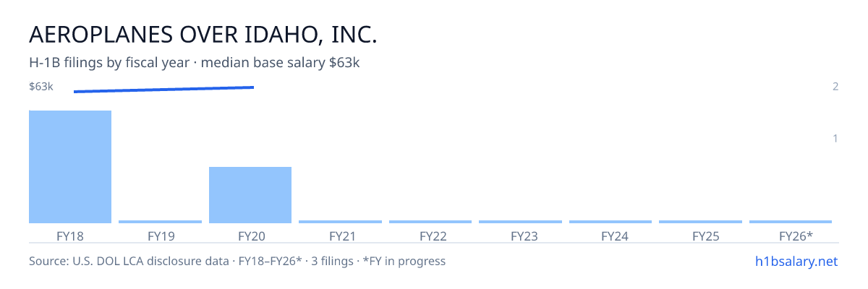Viewport: 868px width, 289px height.
Task: Click the FY18 axis label
Action: coord(70,236)
